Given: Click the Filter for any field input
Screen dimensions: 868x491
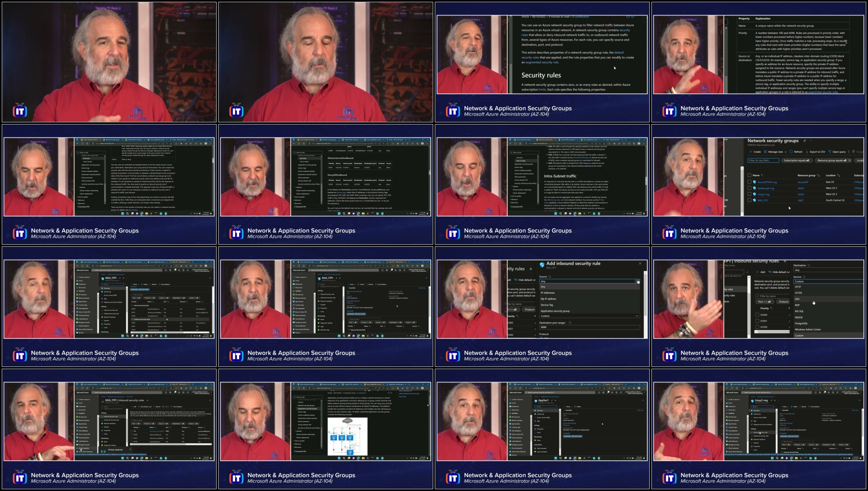Looking at the screenshot, I should (763, 161).
